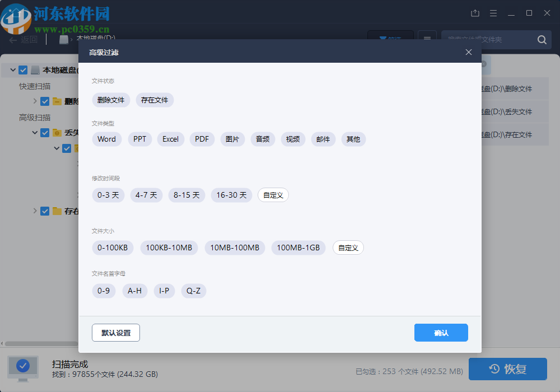Viewport: 560px width, 392px height.
Task: Filter by 视频 file type
Action: coord(293,139)
